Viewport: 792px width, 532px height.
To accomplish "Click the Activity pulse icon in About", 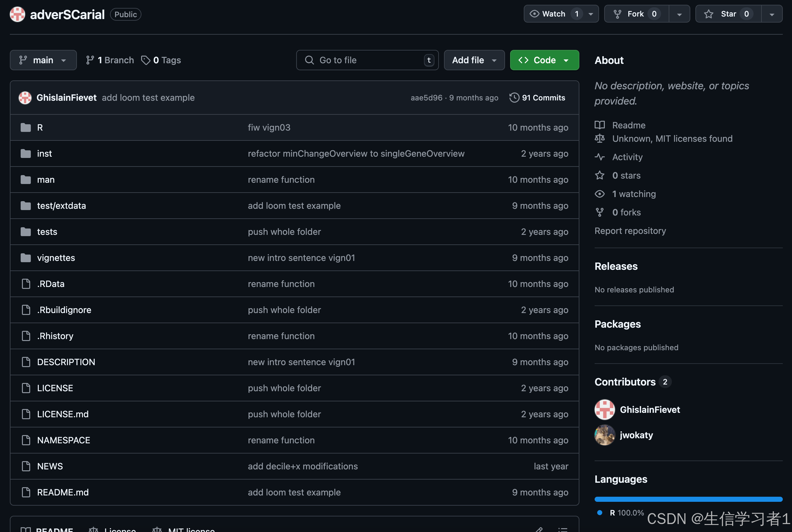I will pos(600,157).
